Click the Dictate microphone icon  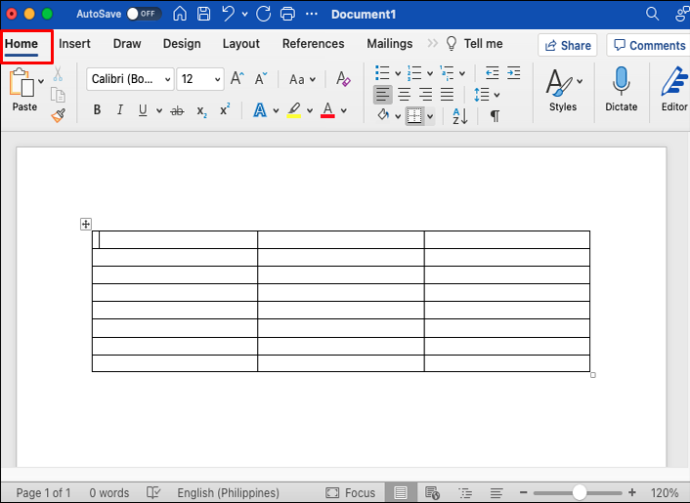tap(621, 81)
